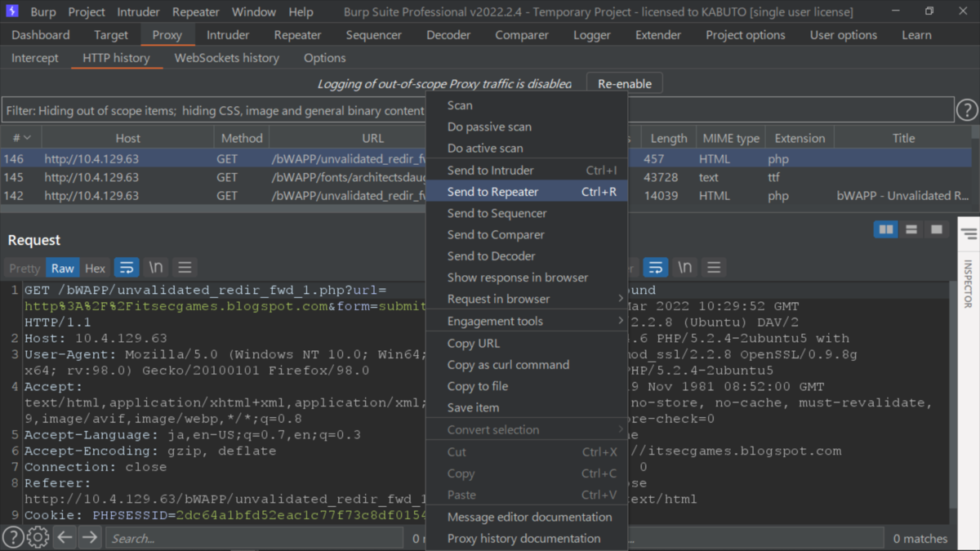Select Copy to file entry
The height and width of the screenshot is (551, 980).
tap(527, 386)
